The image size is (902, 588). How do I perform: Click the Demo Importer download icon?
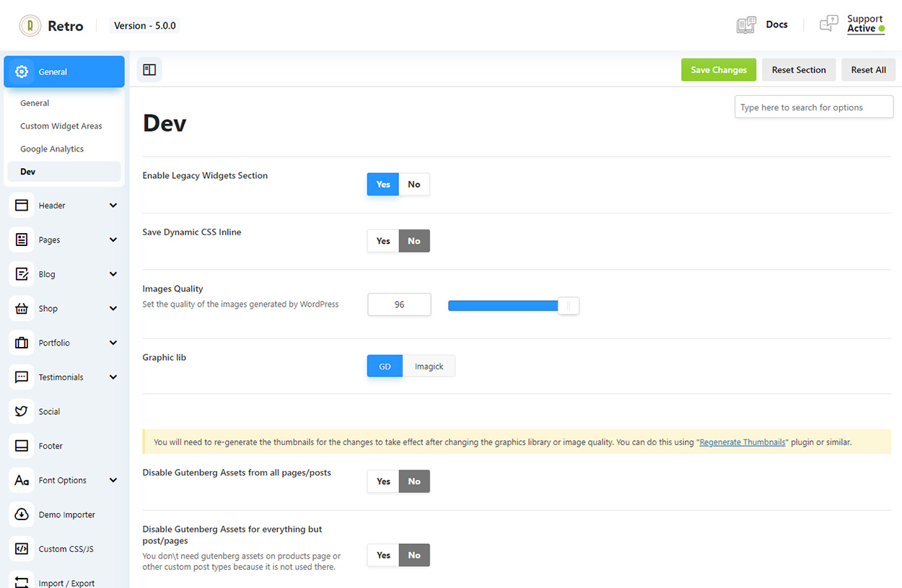coord(22,514)
